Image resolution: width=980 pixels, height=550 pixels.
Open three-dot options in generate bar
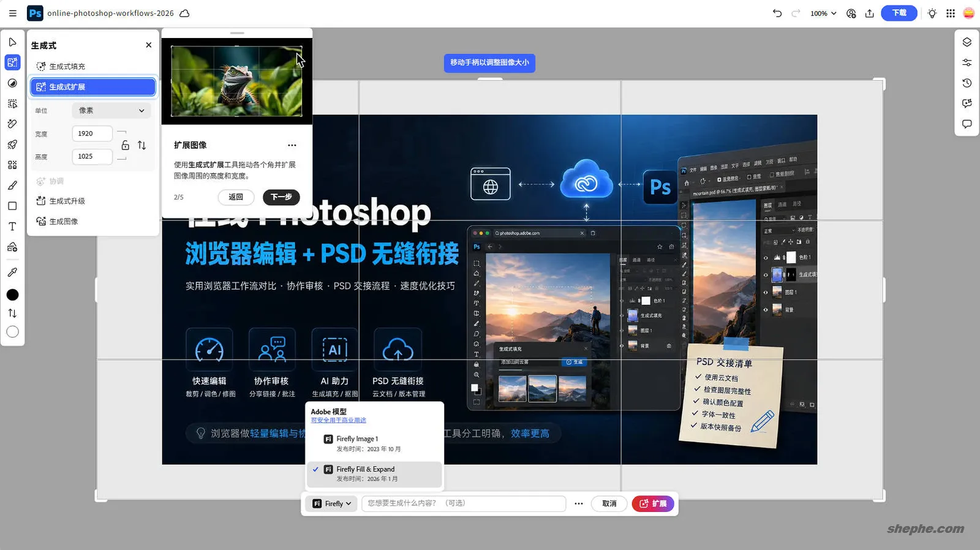click(578, 503)
